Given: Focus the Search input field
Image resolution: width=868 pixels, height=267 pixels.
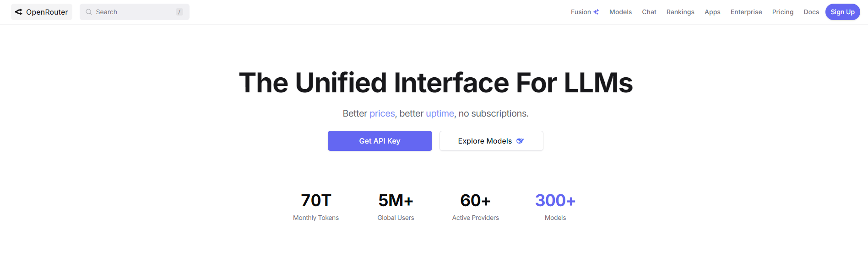Looking at the screenshot, I should coord(135,12).
